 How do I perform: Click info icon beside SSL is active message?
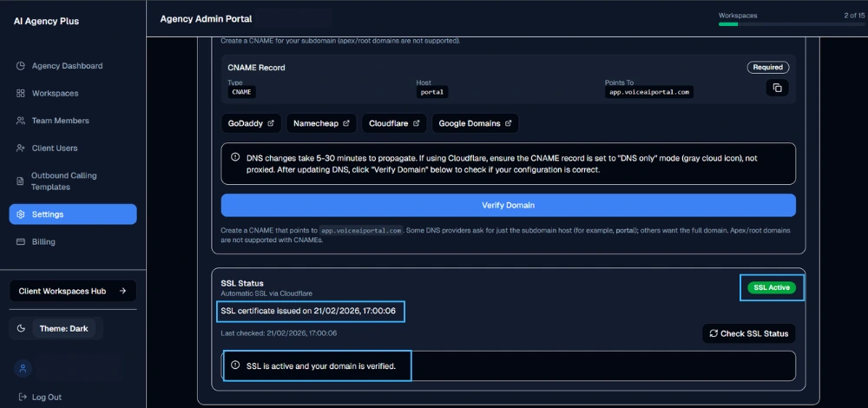coord(235,365)
